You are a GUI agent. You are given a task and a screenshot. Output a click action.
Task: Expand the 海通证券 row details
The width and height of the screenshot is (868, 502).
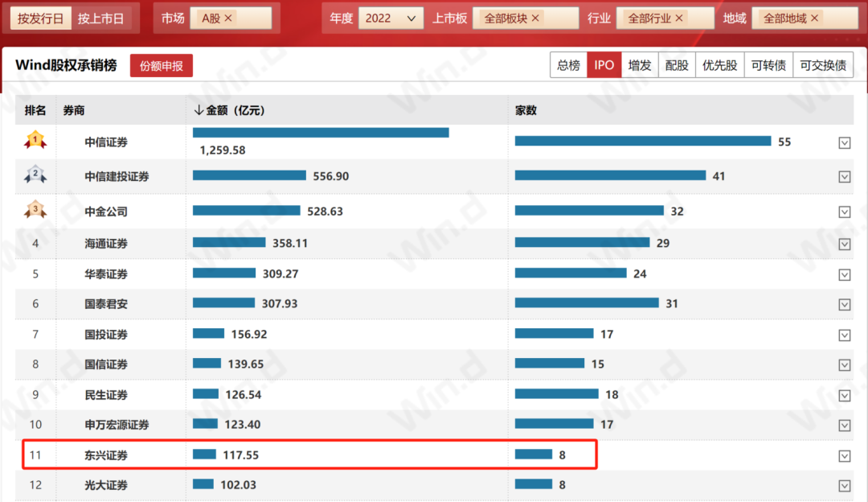844,244
